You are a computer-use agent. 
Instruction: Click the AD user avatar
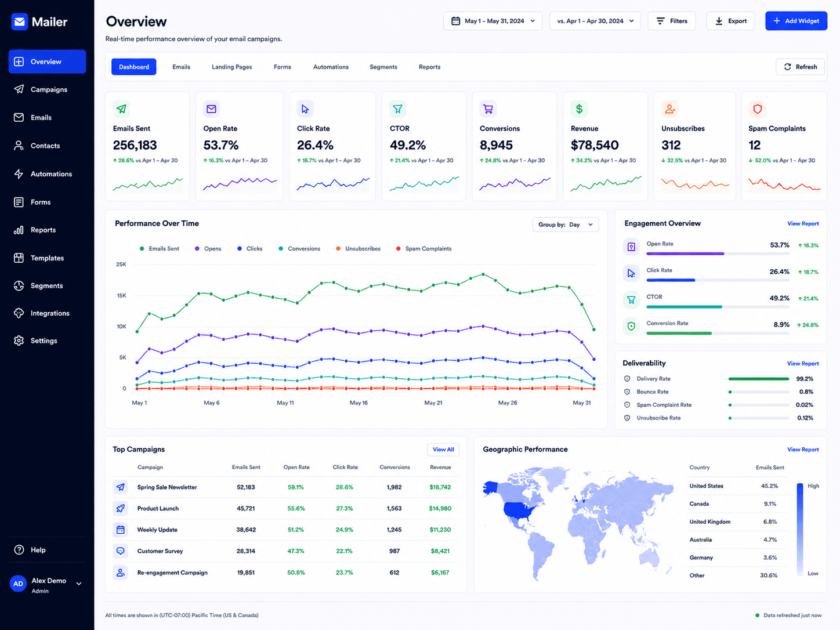19,584
